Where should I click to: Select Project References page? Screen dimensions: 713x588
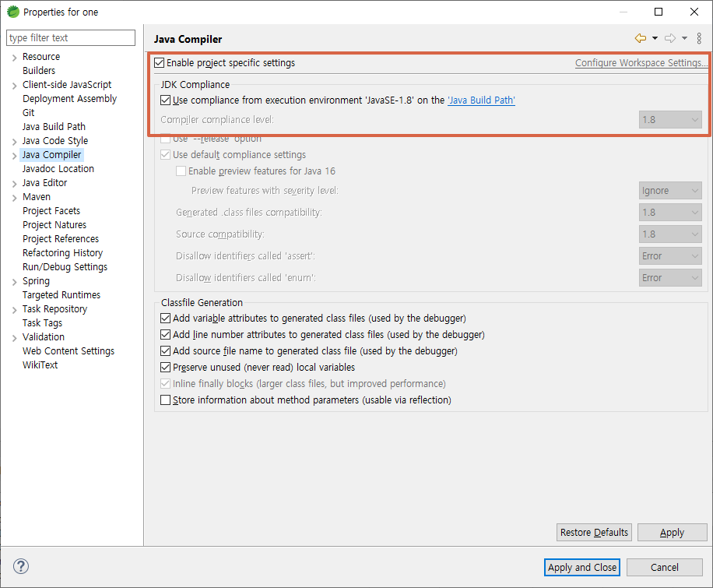61,239
